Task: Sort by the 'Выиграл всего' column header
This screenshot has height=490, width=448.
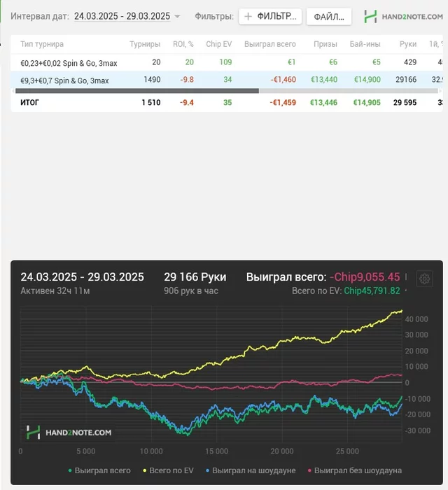Action: point(270,44)
